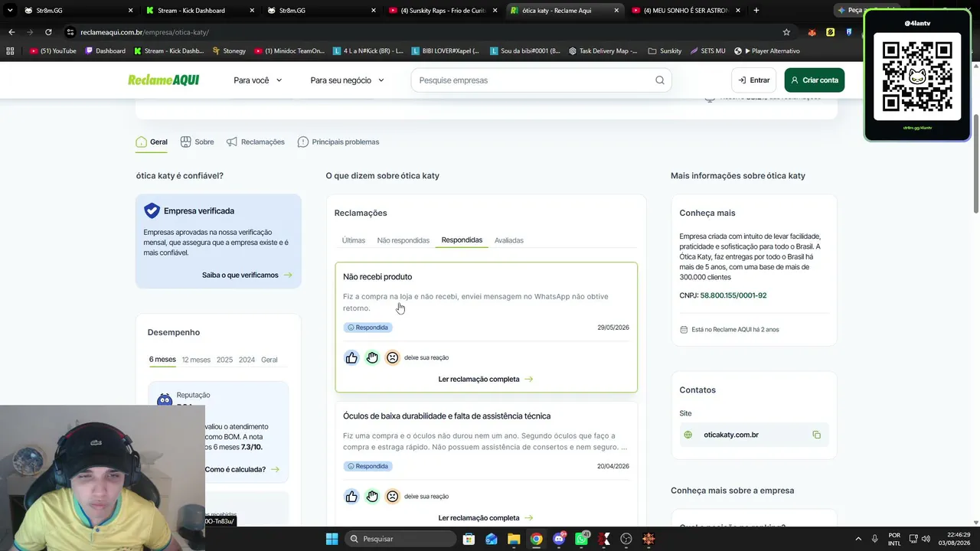Open the system tray volume control
The width and height of the screenshot is (980, 551).
tap(926, 539)
